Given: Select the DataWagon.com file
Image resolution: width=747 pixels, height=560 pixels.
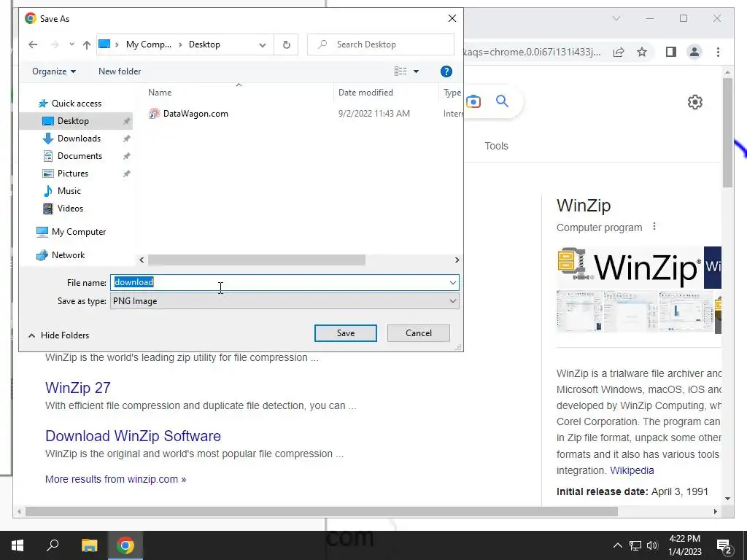Looking at the screenshot, I should coord(196,114).
